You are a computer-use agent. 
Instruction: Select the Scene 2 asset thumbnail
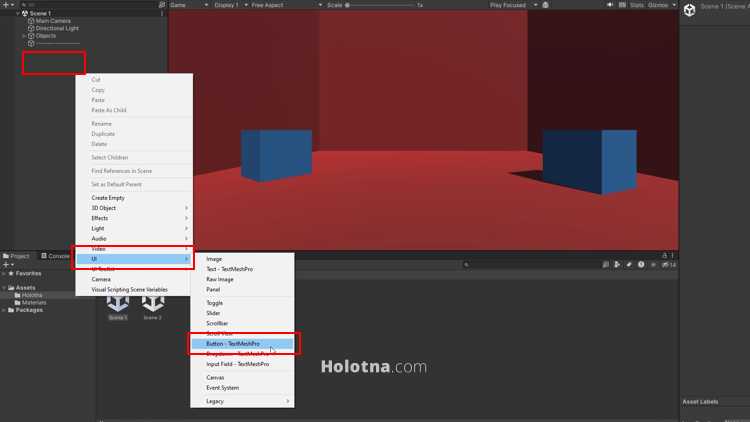pos(153,307)
